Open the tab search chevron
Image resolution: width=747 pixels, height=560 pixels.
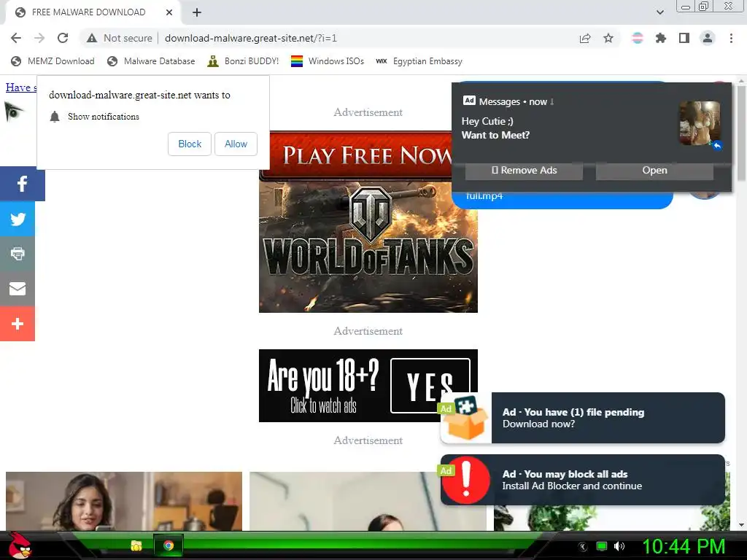(659, 12)
